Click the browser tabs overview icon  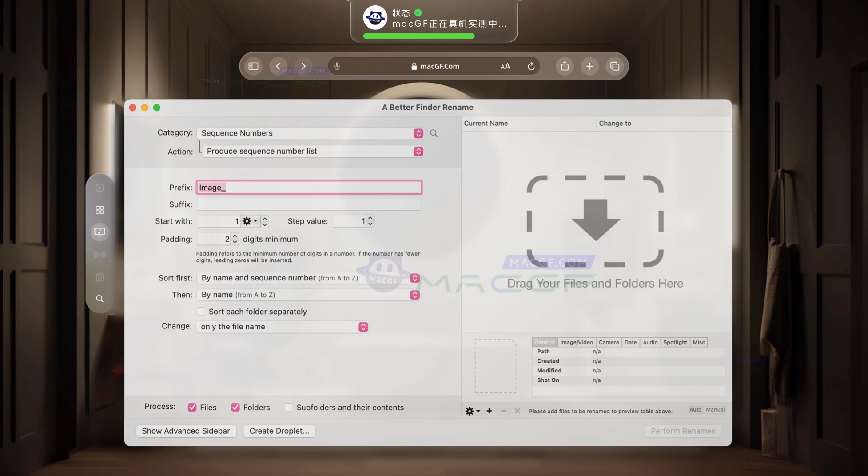[615, 66]
